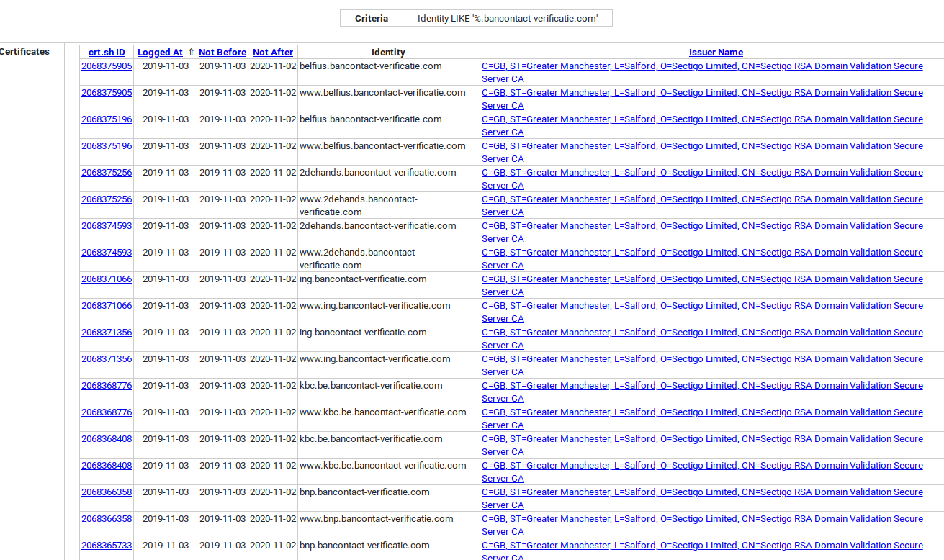The image size is (944, 560).
Task: Click the Issuer Name column header link
Action: [716, 53]
